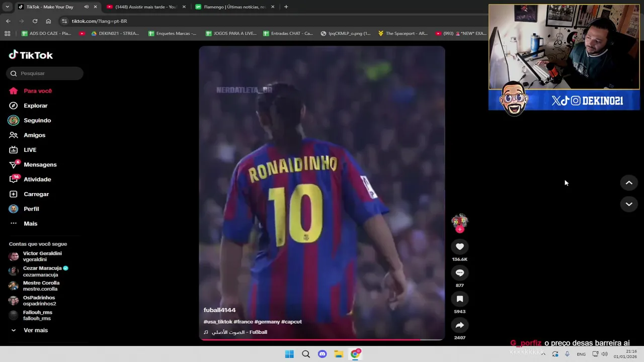Click the Chrome taskbar icon

point(355,354)
